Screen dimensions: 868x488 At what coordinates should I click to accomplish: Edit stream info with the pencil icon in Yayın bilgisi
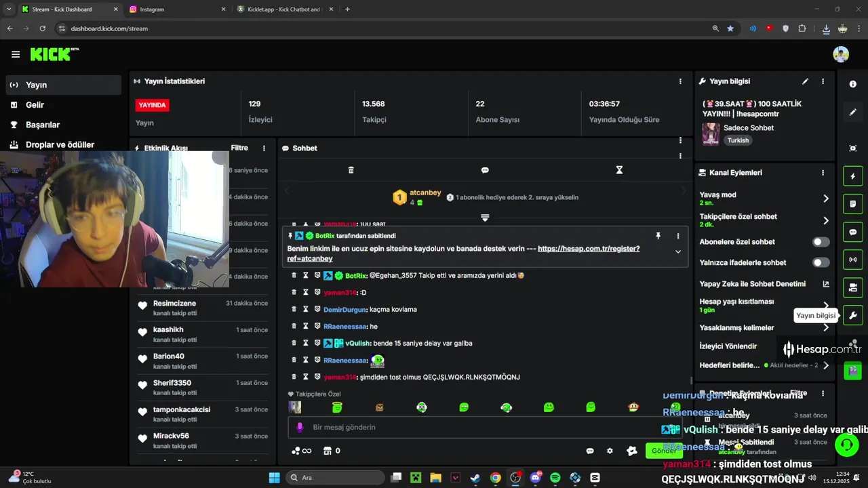pyautogui.click(x=805, y=81)
